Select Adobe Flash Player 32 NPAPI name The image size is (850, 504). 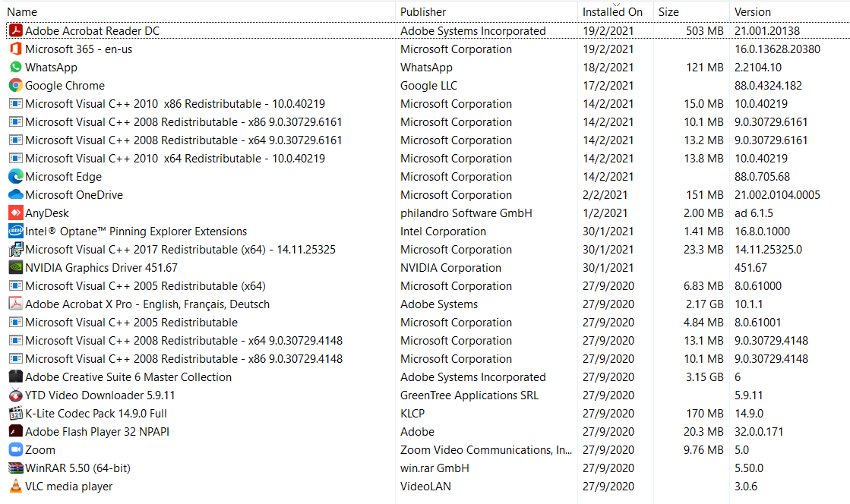pyautogui.click(x=97, y=431)
